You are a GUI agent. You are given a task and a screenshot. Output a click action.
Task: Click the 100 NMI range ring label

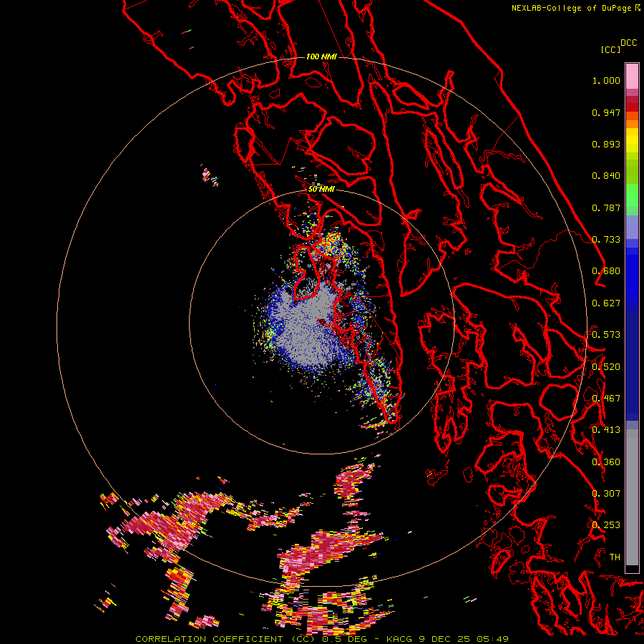[x=321, y=57]
